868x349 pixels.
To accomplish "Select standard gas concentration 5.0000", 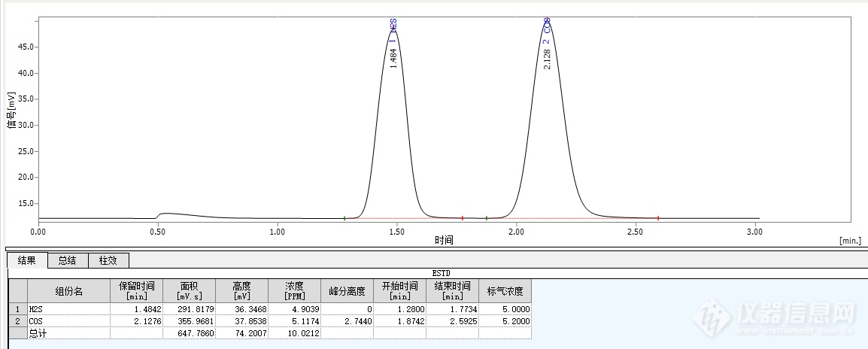I will click(504, 309).
